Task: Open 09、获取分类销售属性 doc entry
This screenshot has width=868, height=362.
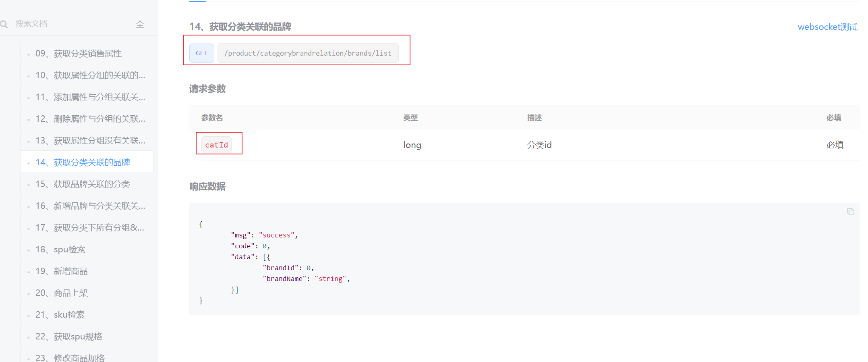Action: [79, 54]
